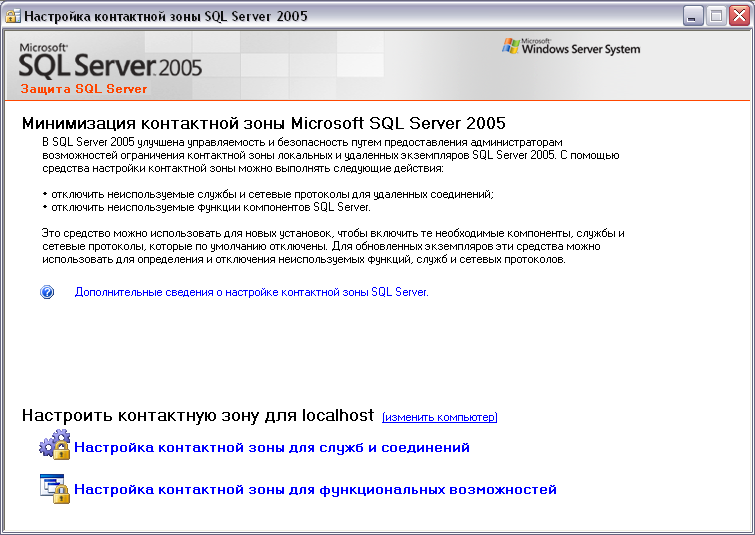Click the title bar lock application icon

pyautogui.click(x=13, y=16)
